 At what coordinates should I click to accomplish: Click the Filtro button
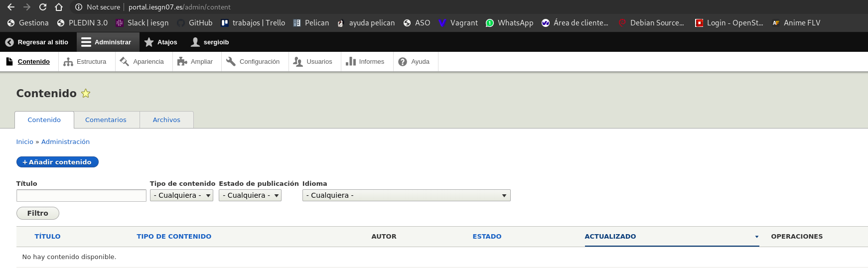pyautogui.click(x=38, y=213)
